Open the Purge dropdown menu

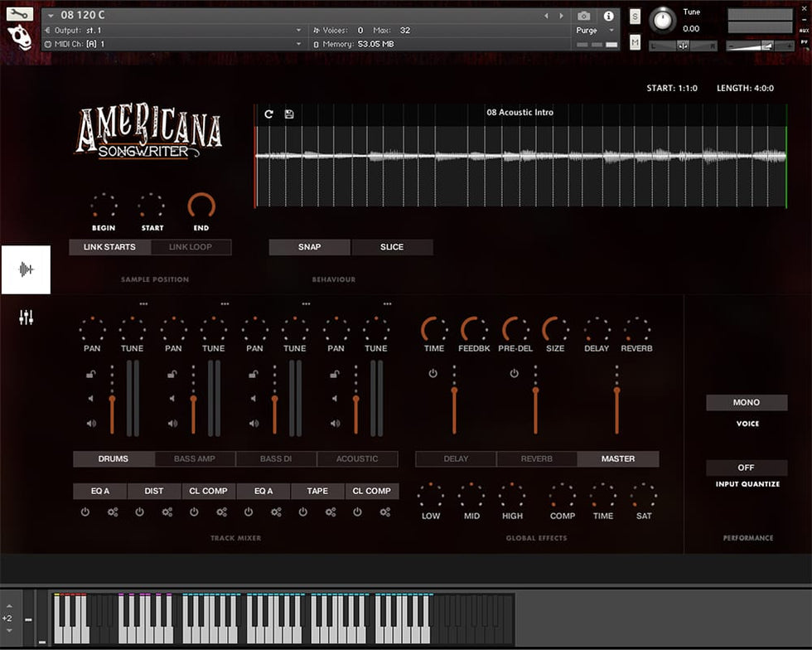pos(596,31)
